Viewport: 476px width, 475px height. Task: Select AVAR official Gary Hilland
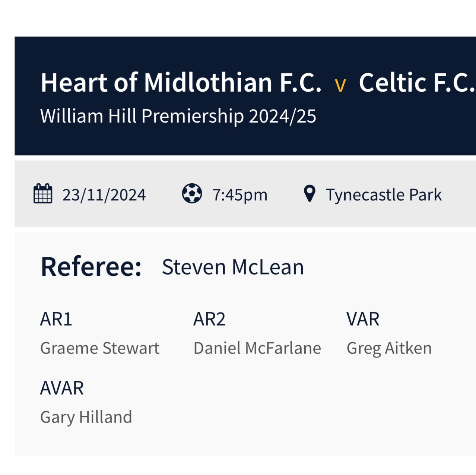(86, 417)
